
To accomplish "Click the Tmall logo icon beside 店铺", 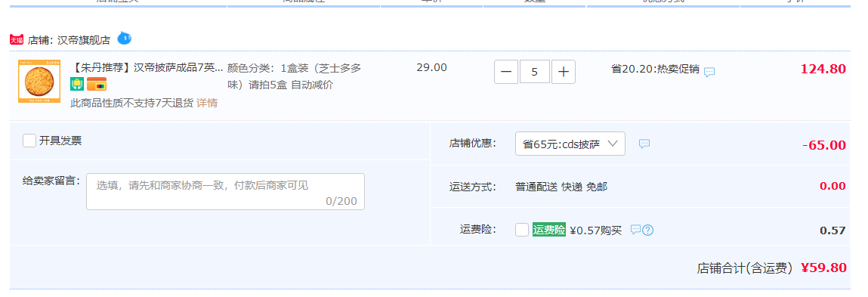I will 17,40.
